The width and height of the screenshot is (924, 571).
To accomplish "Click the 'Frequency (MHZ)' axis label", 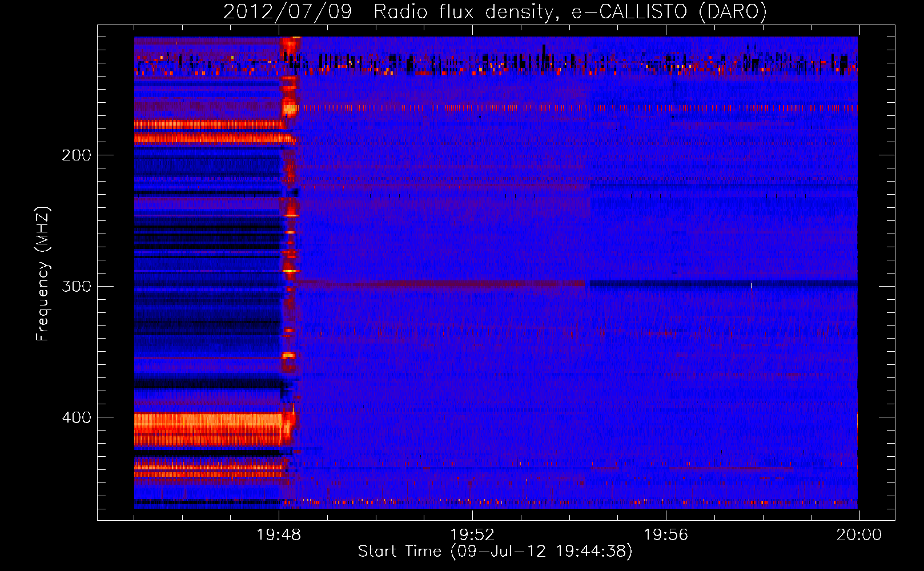I will [43, 274].
